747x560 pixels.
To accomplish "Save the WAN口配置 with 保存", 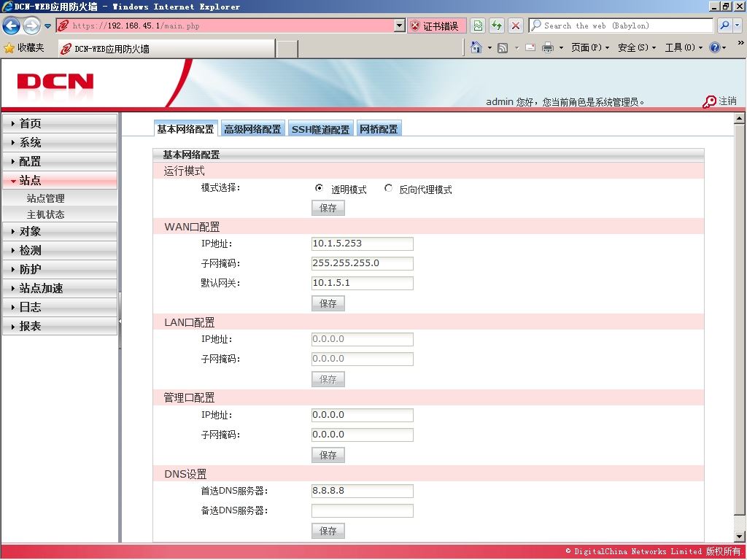I will (328, 303).
